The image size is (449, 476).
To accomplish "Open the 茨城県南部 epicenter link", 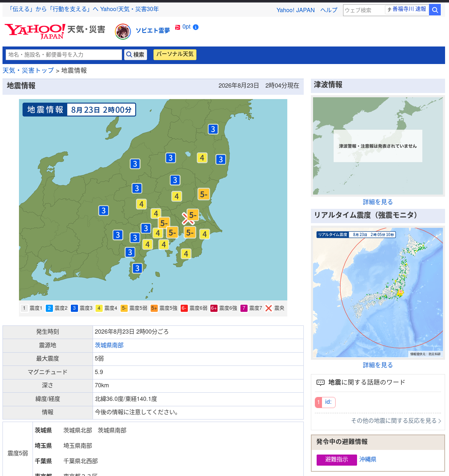I will (x=109, y=345).
